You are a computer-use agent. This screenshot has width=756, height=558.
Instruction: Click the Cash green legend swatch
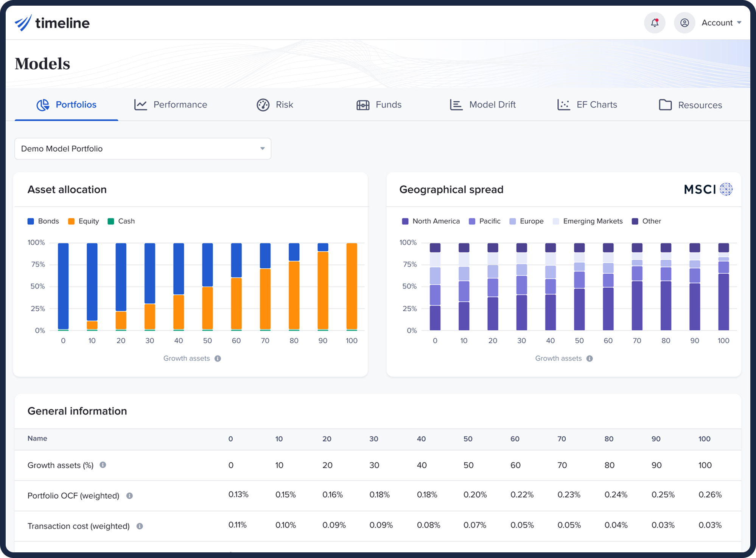tap(111, 221)
